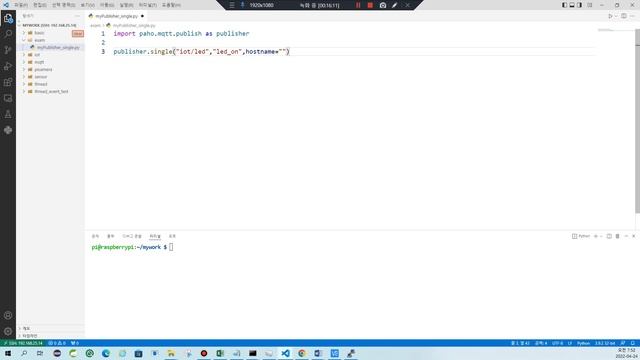640x360 pixels.
Task: Open the Windows Start menu
Action: pos(8,353)
